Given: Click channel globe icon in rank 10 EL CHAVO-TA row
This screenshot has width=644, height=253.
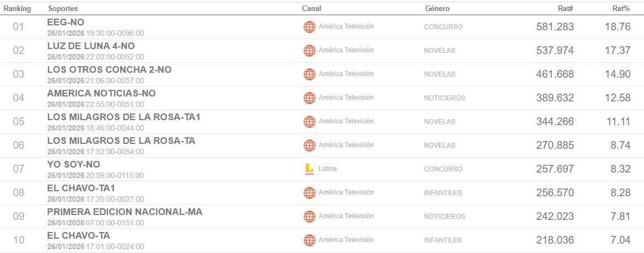Looking at the screenshot, I should [310, 240].
